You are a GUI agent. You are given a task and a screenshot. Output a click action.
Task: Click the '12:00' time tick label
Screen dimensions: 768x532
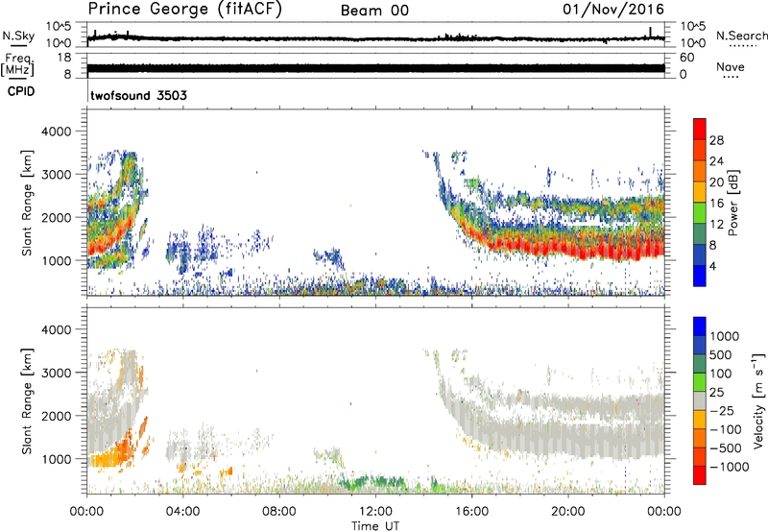click(375, 512)
